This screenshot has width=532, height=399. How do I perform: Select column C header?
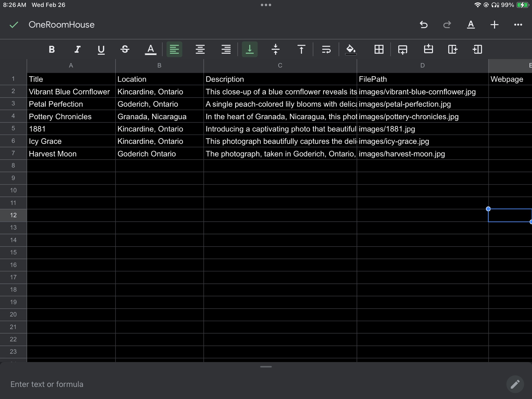click(x=280, y=66)
